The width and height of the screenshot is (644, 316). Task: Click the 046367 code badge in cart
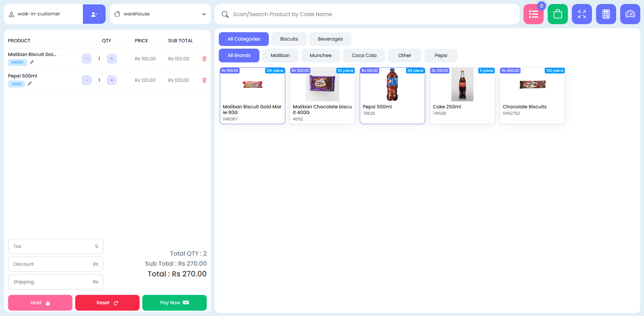coord(17,62)
